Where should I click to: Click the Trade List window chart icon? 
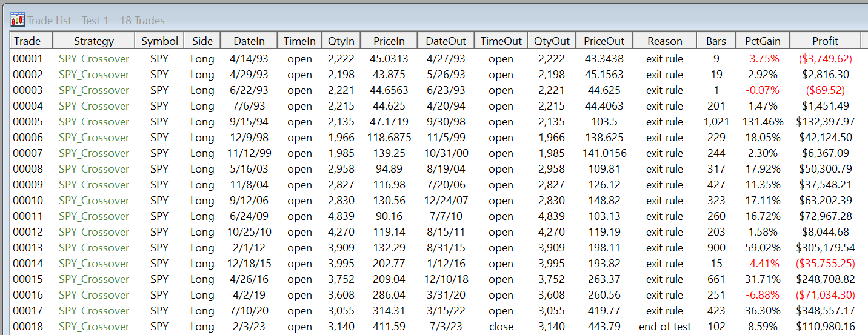[x=18, y=20]
